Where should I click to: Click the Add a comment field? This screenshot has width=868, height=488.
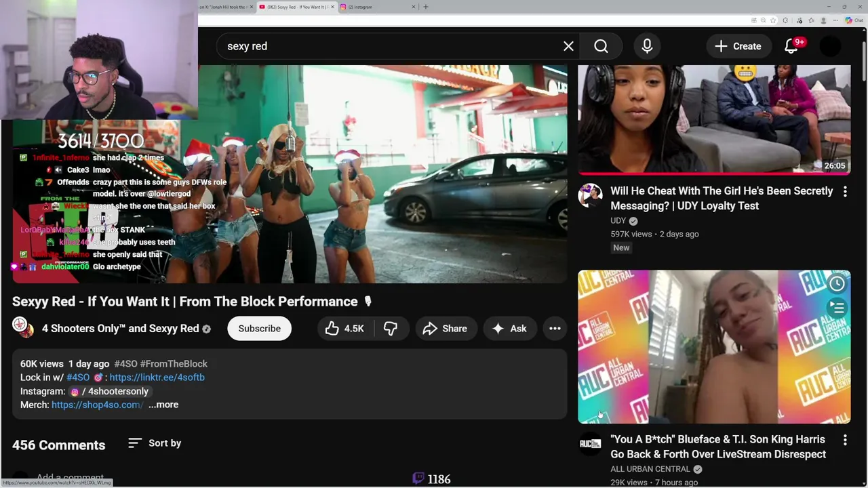[70, 478]
